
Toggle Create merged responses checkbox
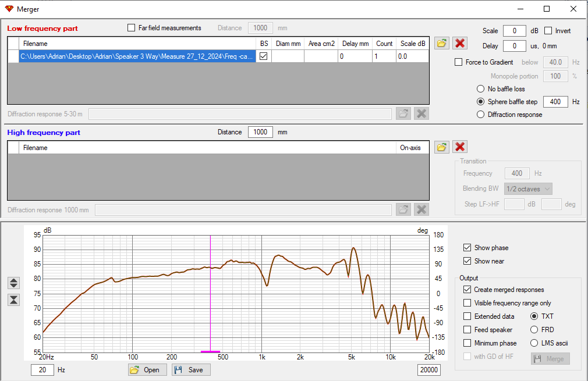(467, 290)
